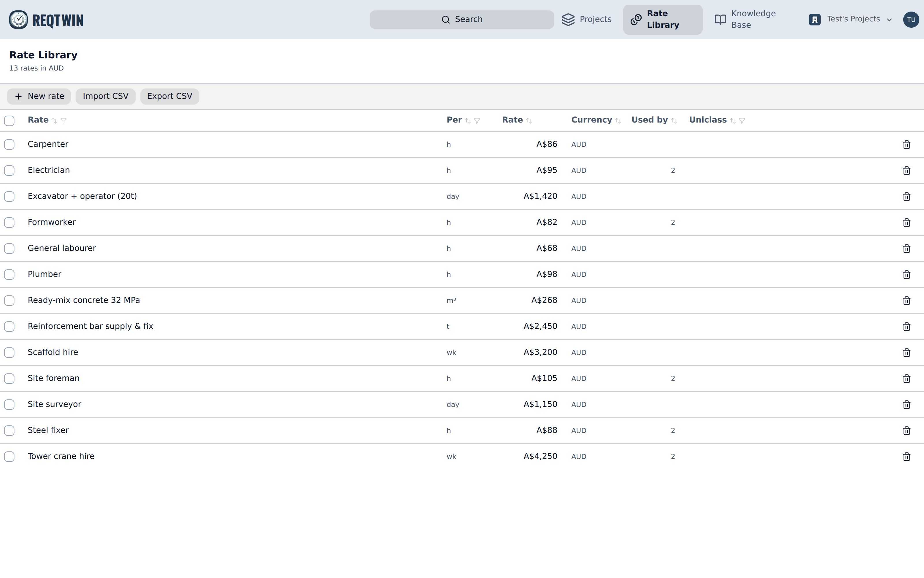Click the A$68 rate value
924x578 pixels.
click(546, 248)
